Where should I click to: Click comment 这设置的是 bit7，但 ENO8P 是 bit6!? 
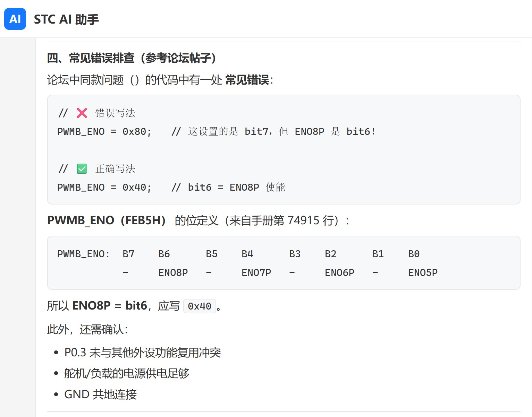[x=273, y=132]
